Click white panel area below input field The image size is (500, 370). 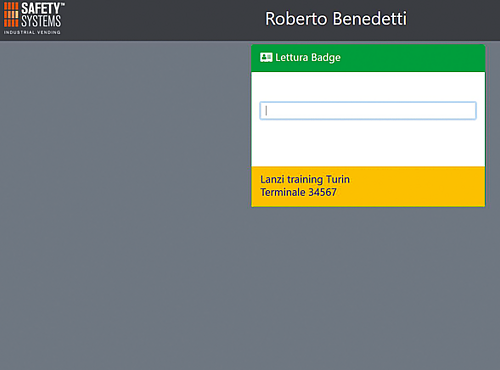click(x=368, y=143)
